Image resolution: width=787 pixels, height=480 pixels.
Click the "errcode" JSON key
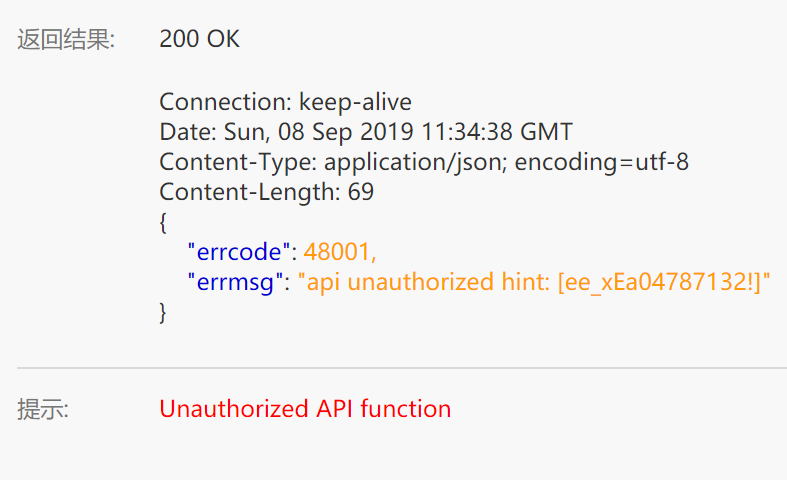[x=240, y=251]
